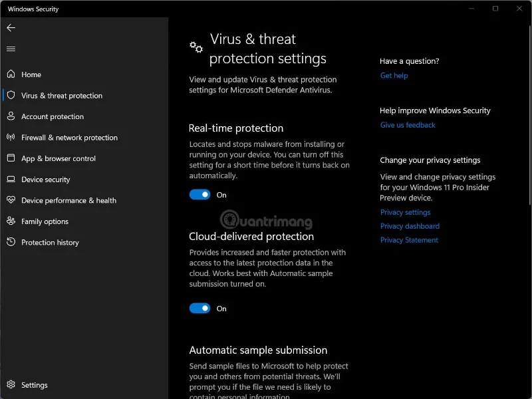Open the hamburger navigation menu icon

(11, 49)
